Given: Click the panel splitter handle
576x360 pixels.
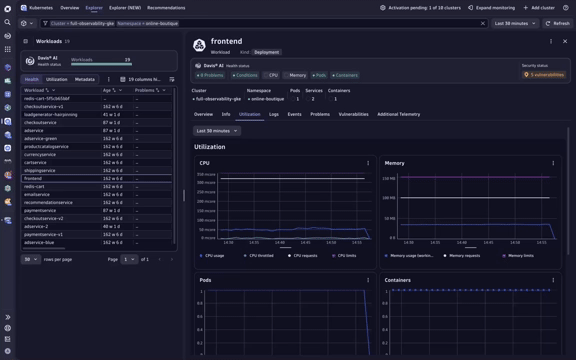Looking at the screenshot, I should [184, 195].
